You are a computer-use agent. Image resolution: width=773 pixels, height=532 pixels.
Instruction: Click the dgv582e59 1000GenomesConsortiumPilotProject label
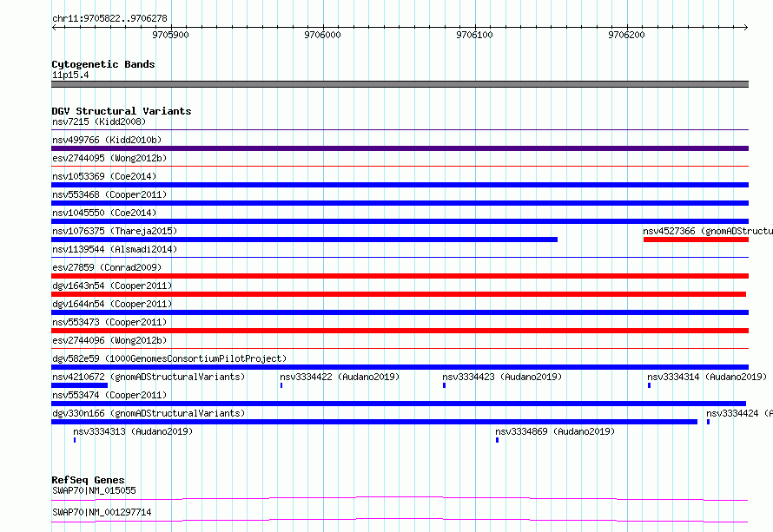[169, 358]
